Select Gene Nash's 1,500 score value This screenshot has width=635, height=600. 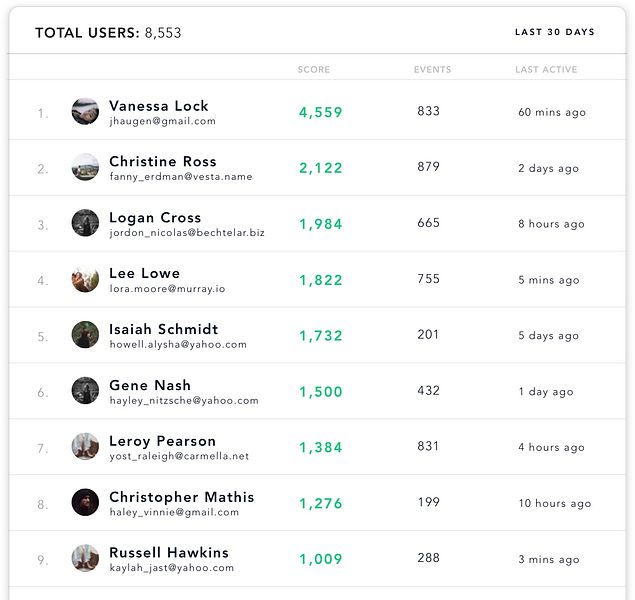coord(321,392)
